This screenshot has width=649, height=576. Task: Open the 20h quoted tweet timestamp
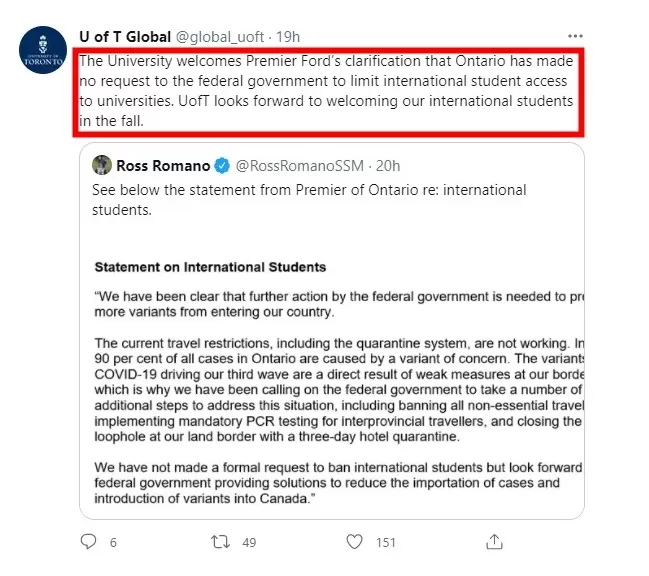tap(388, 166)
